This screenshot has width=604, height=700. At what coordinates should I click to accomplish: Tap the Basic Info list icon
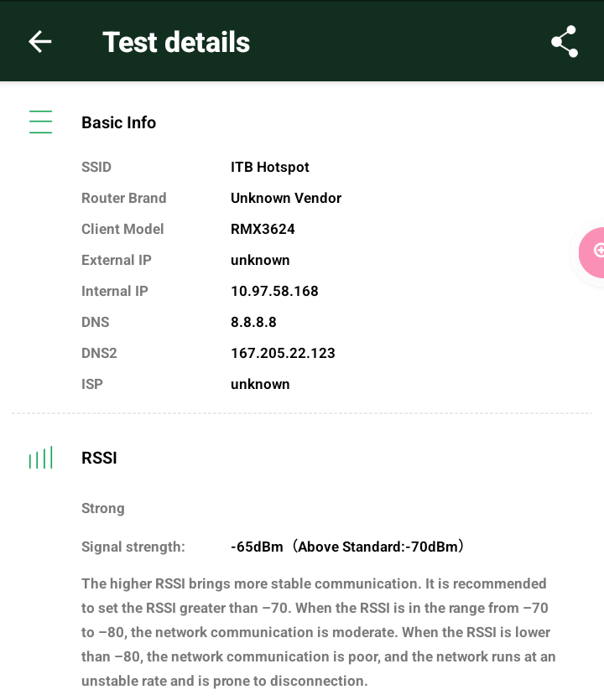tap(40, 122)
